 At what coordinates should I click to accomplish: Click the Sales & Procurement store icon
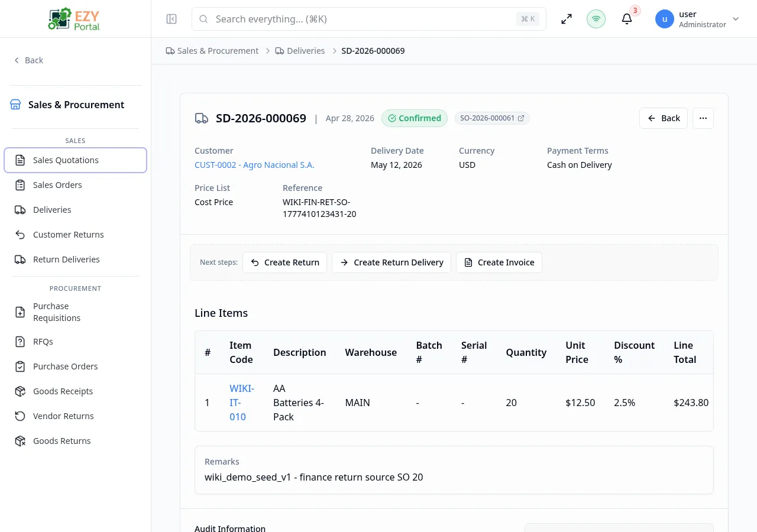coord(15,105)
